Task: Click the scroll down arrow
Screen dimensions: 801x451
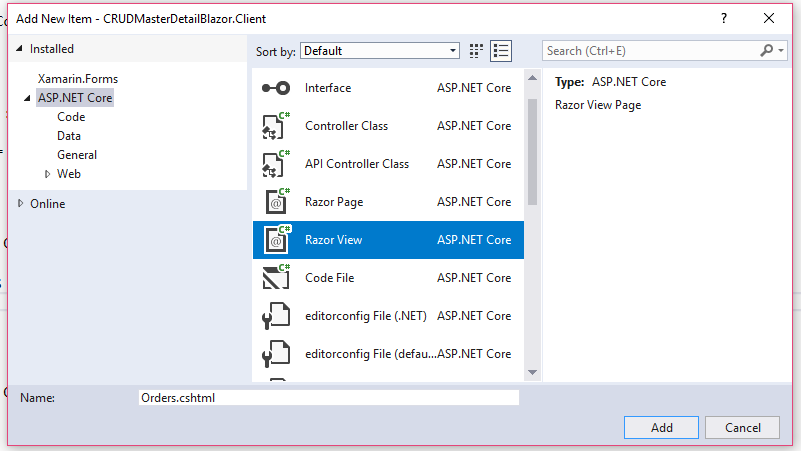Action: [532, 372]
